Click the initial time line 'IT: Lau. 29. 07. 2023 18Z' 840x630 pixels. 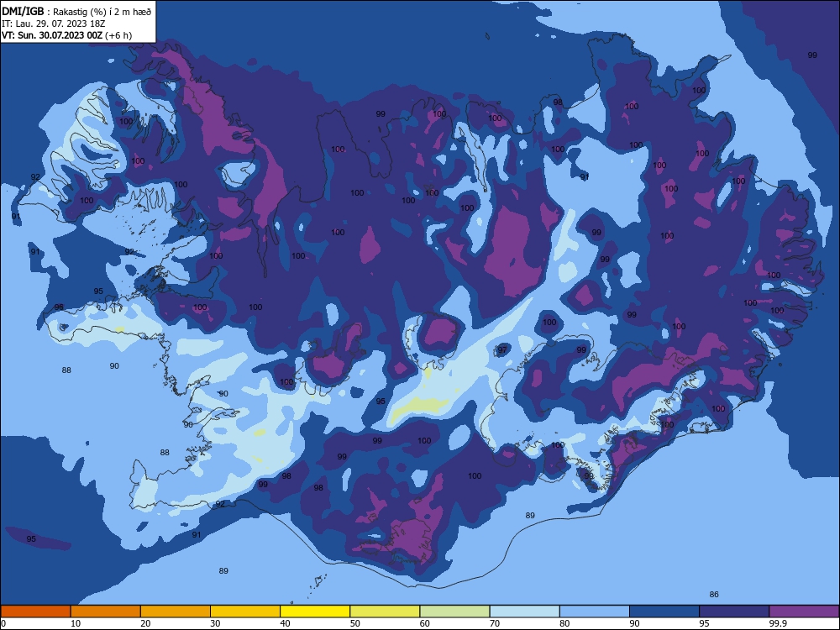click(x=54, y=24)
